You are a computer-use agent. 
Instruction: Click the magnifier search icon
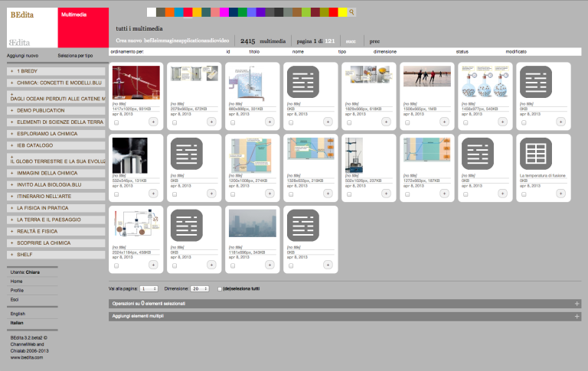tap(351, 12)
